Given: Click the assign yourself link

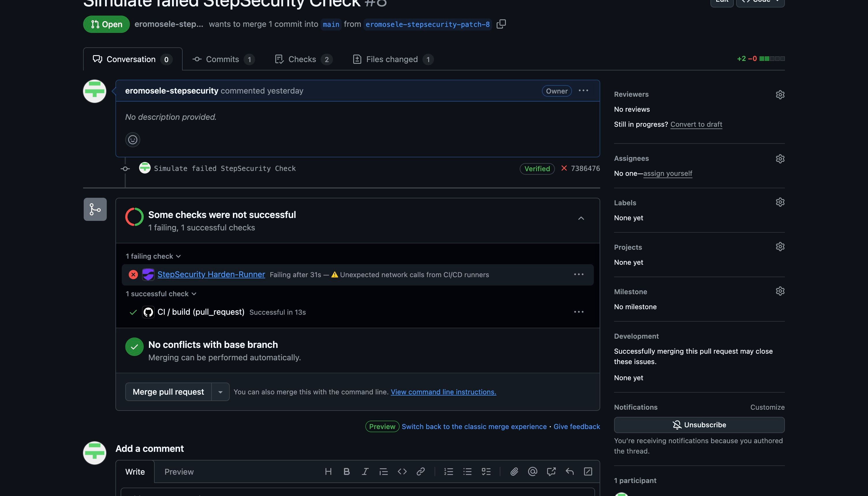Looking at the screenshot, I should (667, 174).
